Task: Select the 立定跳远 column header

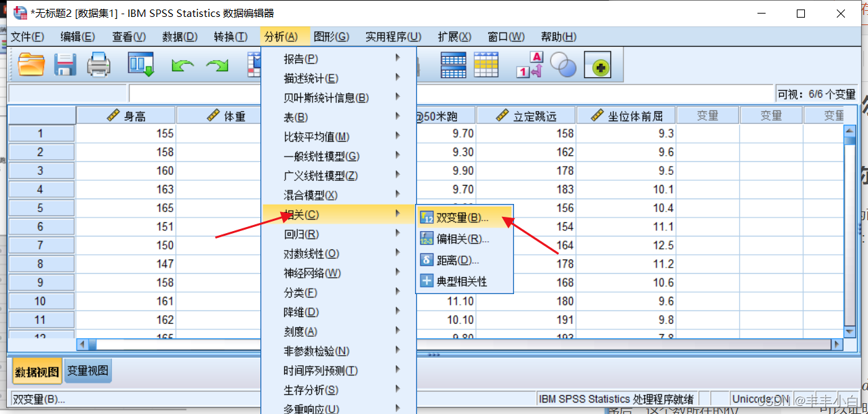Action: tap(526, 116)
